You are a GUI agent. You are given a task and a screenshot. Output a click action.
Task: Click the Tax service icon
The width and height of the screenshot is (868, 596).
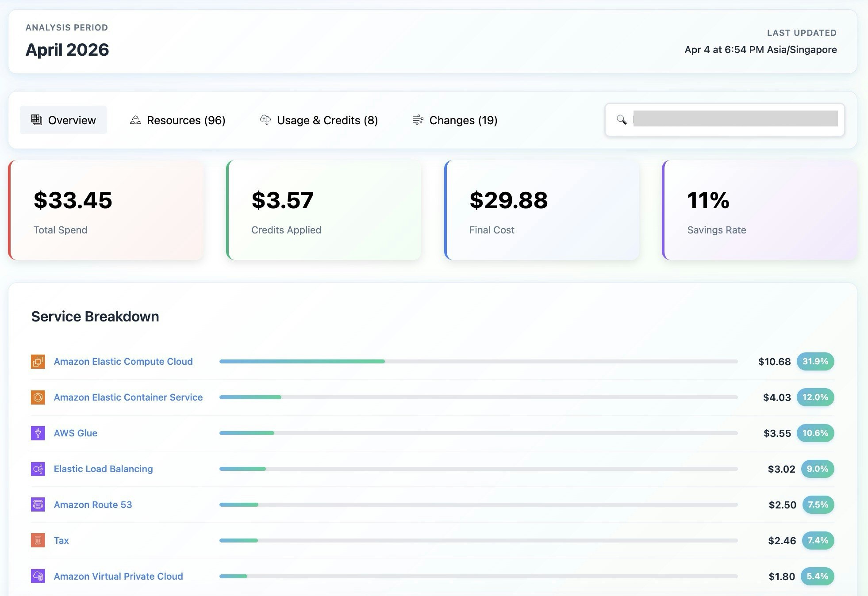pyautogui.click(x=38, y=540)
